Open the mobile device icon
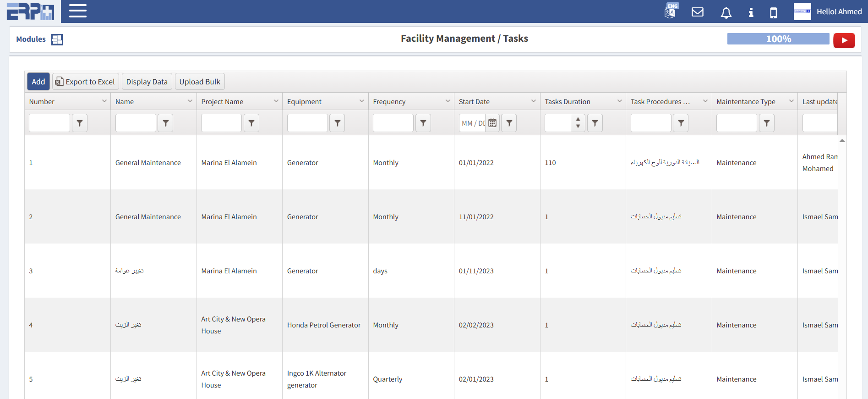The height and width of the screenshot is (399, 868). click(x=773, y=12)
